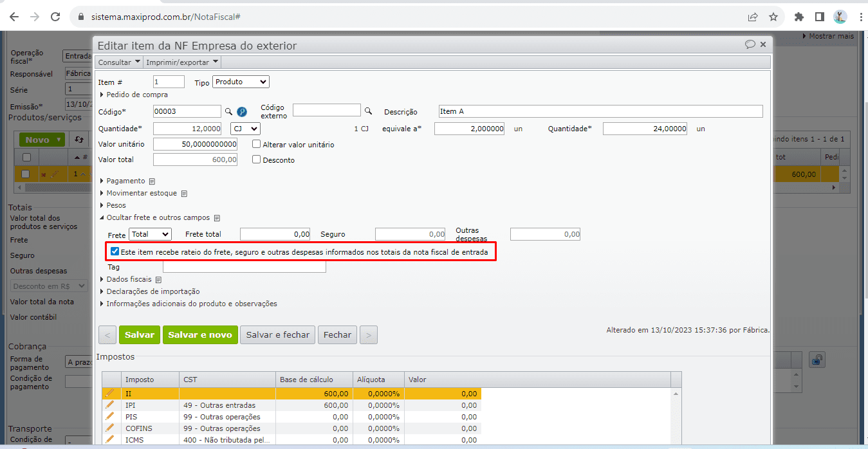The width and height of the screenshot is (868, 449).
Task: Reload the page with the refresh icon
Action: (x=55, y=17)
